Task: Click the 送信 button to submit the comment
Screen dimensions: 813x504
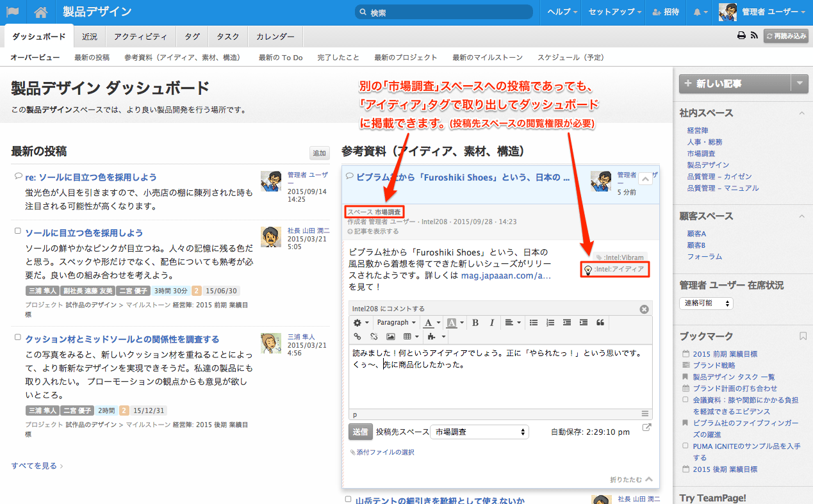Action: [360, 432]
